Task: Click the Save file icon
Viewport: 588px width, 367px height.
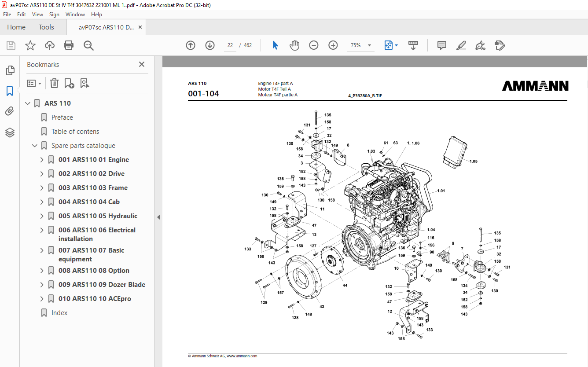Action: 11,45
